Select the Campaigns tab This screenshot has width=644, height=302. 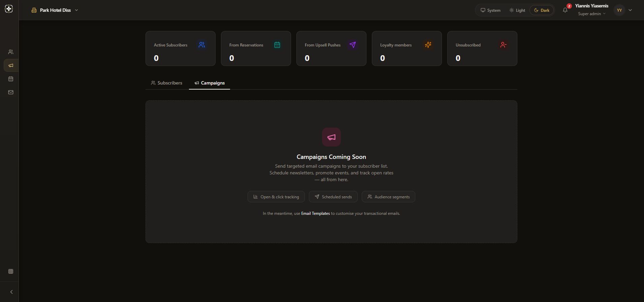210,83
